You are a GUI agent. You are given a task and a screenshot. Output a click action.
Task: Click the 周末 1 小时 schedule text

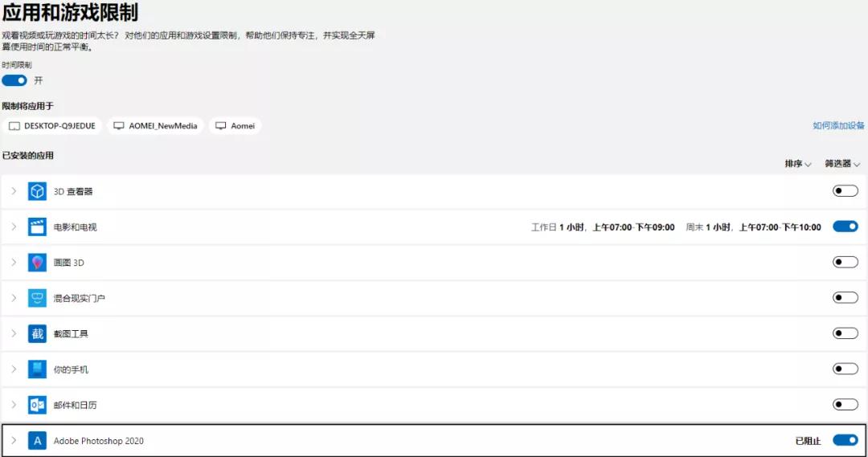click(x=753, y=227)
